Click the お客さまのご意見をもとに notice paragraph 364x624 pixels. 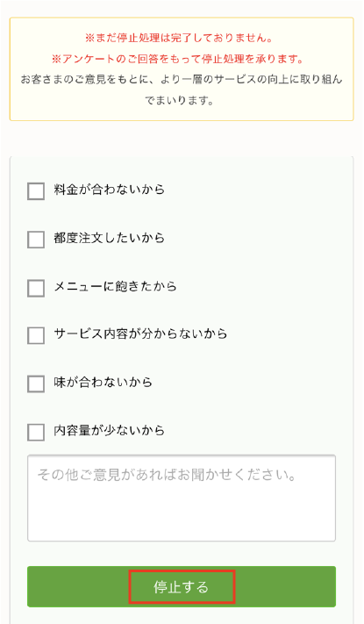182,90
